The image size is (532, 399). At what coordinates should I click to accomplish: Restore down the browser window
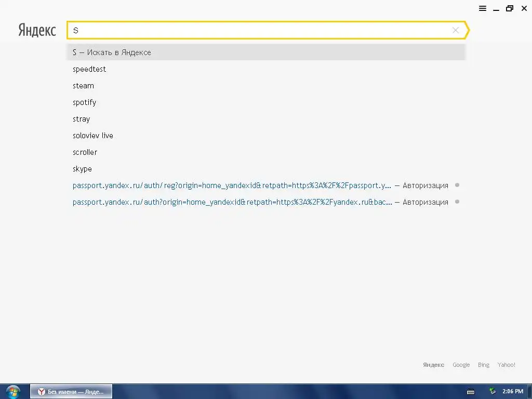tap(510, 8)
